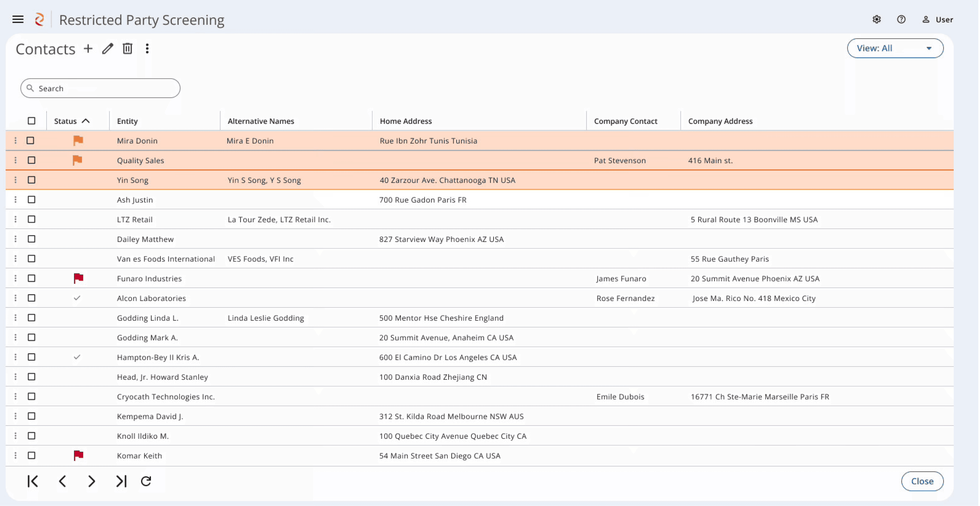Add a new contact with plus icon
Image resolution: width=980 pixels, height=506 pixels.
[x=88, y=49]
